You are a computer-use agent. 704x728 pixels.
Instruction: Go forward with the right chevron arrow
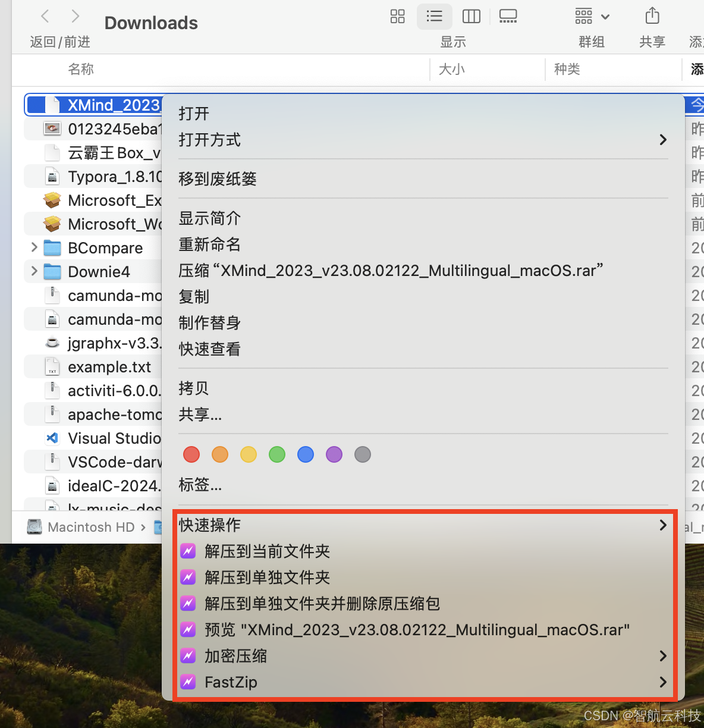pyautogui.click(x=75, y=16)
